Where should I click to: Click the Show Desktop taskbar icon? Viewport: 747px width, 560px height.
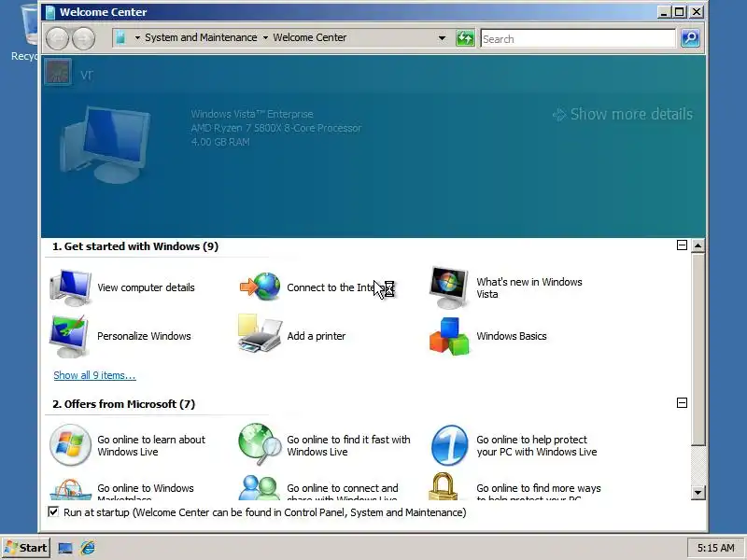click(x=65, y=548)
